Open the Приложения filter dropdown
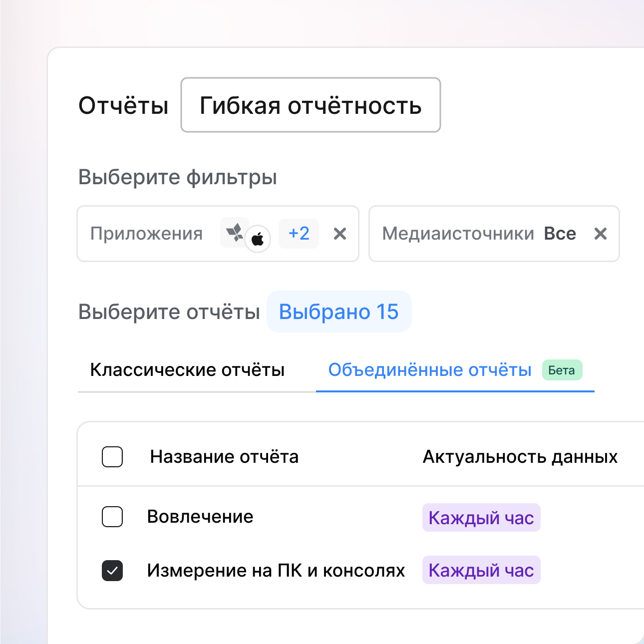This screenshot has width=644, height=644. coord(147,234)
